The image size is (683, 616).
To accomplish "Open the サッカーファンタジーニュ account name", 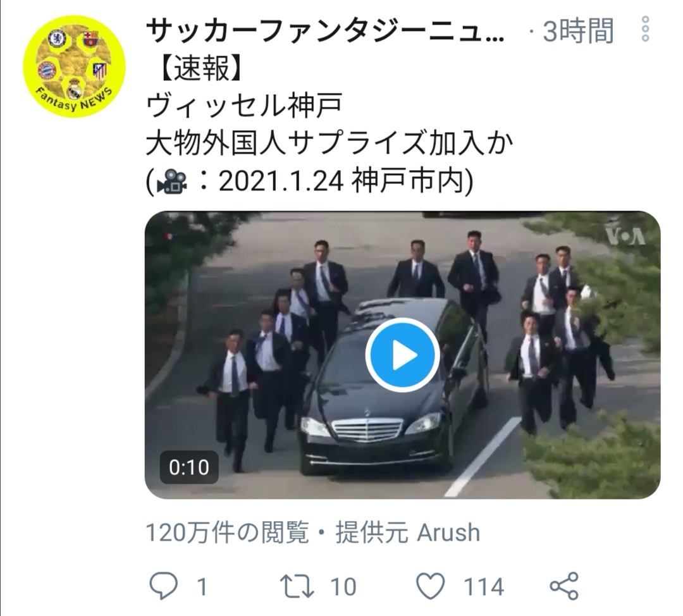I will coord(325,32).
